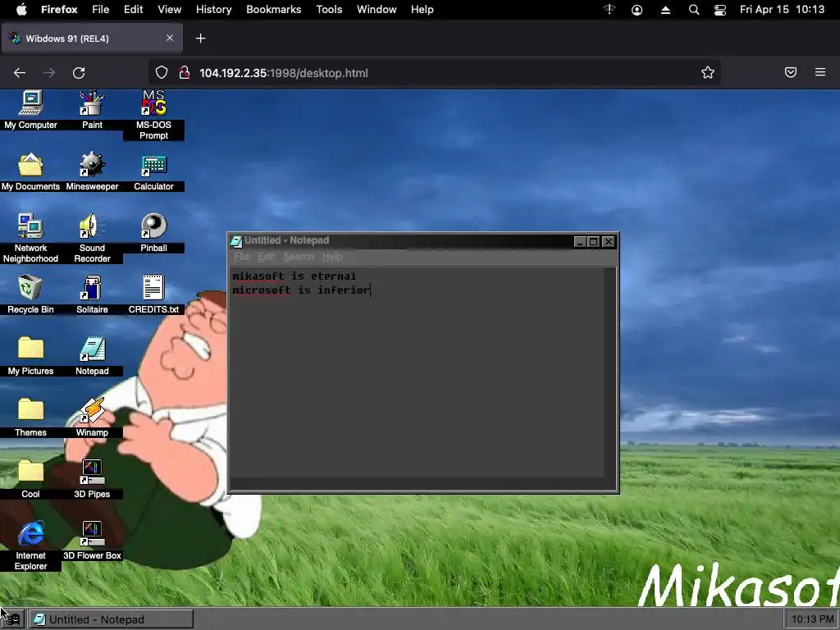Image resolution: width=840 pixels, height=630 pixels.
Task: Minimize the Notepad window
Action: tap(580, 242)
